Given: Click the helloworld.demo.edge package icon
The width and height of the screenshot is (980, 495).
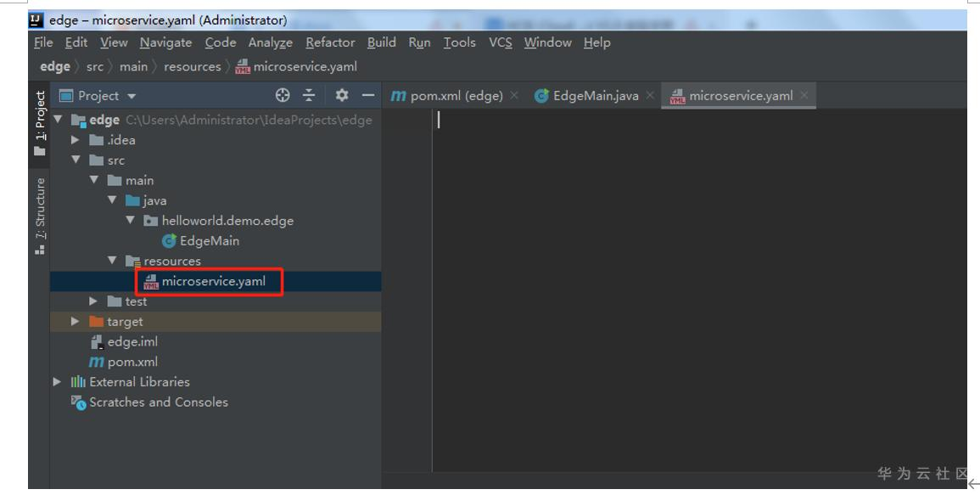Looking at the screenshot, I should click(x=151, y=220).
